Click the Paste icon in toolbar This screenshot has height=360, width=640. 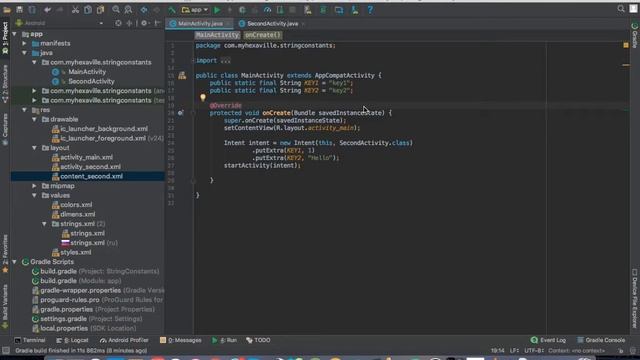pos(100,9)
